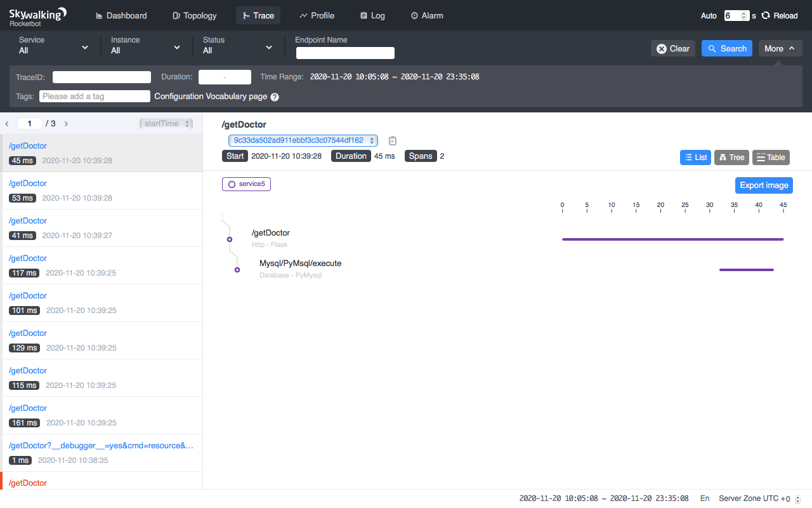Open the Profile tab
This screenshot has height=508, width=812.
coord(317,16)
